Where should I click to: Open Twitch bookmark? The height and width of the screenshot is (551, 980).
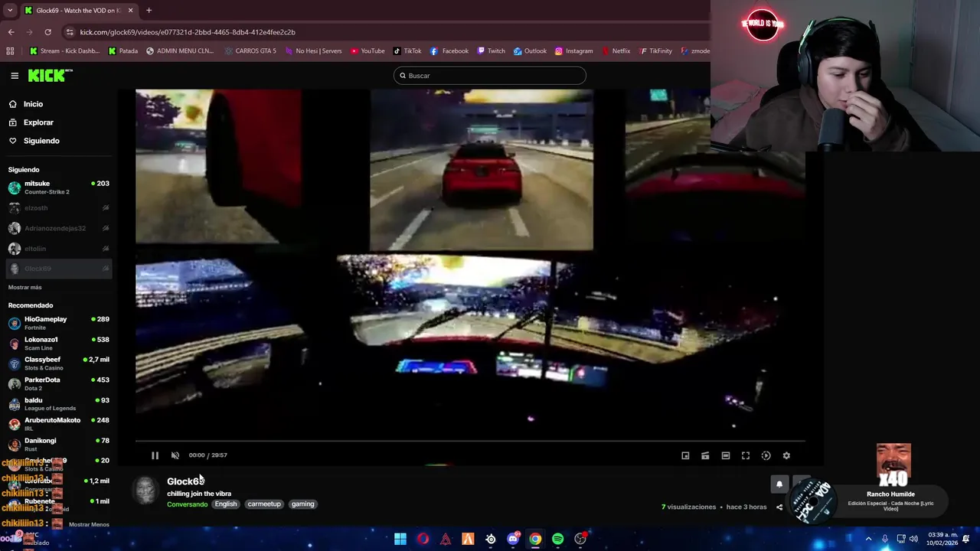click(x=491, y=51)
